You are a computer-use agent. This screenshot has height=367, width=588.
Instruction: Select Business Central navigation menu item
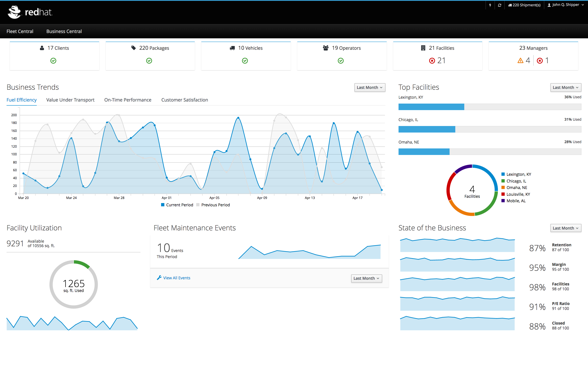coord(64,31)
